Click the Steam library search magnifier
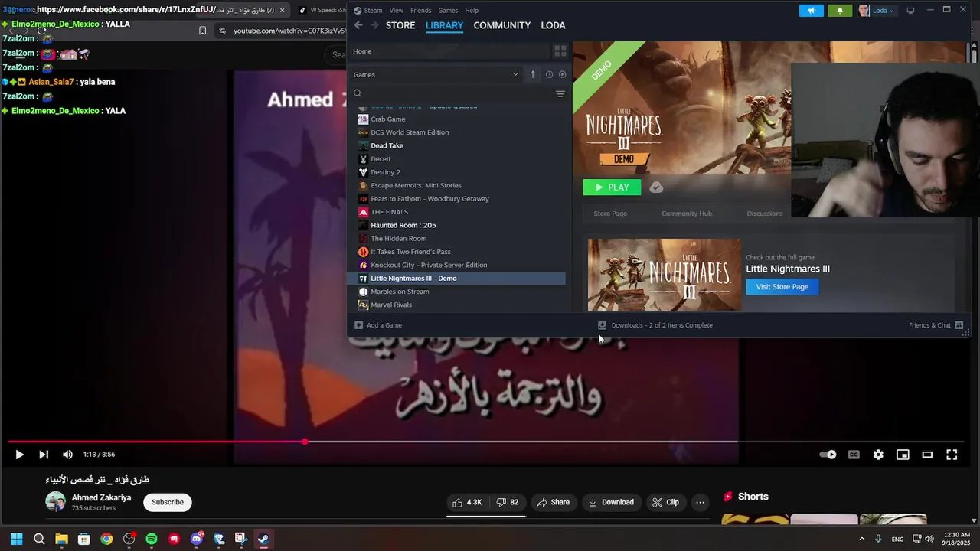This screenshot has width=980, height=551. click(358, 93)
